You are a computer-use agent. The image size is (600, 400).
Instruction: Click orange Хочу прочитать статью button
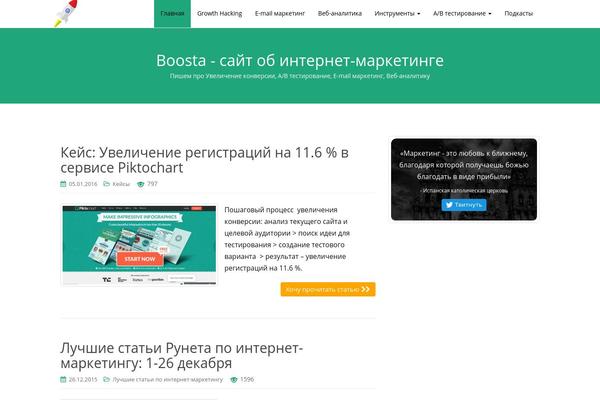coord(328,289)
